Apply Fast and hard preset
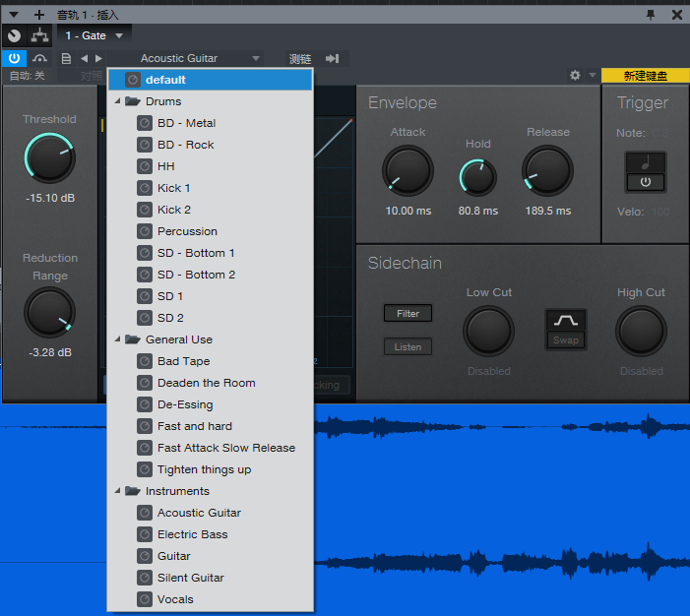Image resolution: width=690 pixels, height=616 pixels. pos(211,426)
